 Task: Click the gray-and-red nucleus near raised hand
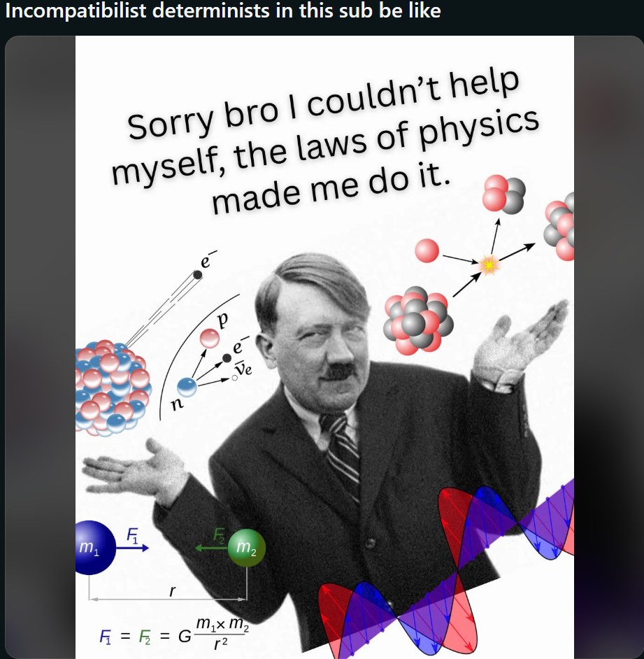[418, 318]
